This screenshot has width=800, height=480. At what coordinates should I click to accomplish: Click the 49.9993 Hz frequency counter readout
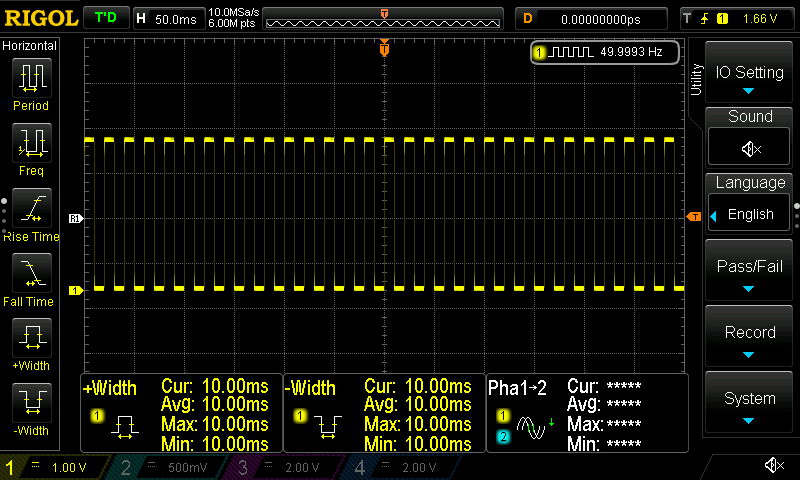tap(606, 51)
